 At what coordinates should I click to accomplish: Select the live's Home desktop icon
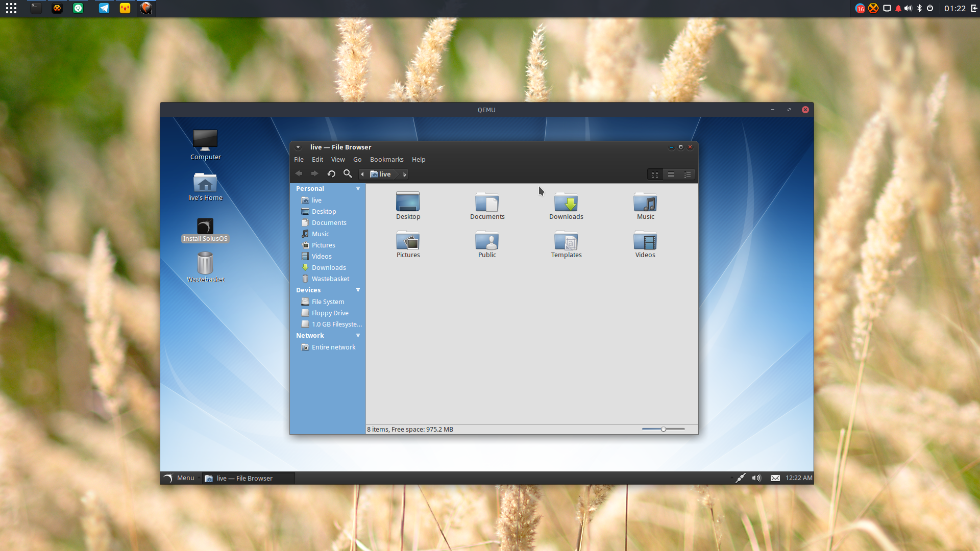pyautogui.click(x=205, y=186)
